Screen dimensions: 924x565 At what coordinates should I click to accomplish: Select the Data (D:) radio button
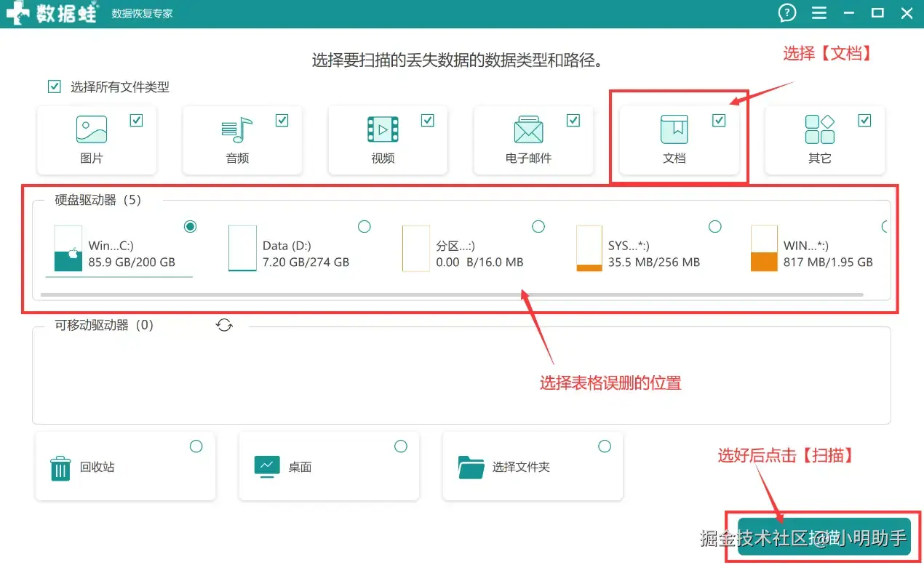pyautogui.click(x=365, y=227)
